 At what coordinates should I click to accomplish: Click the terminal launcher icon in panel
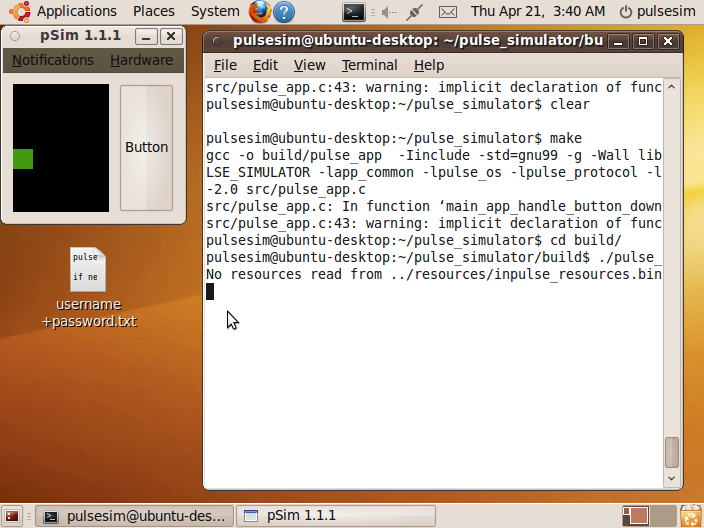353,12
